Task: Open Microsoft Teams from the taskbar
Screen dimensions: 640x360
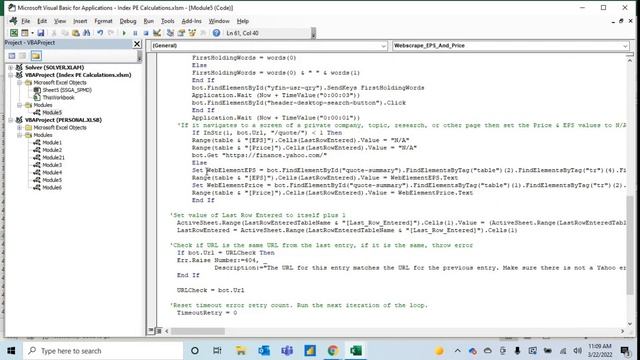Action: [287, 351]
